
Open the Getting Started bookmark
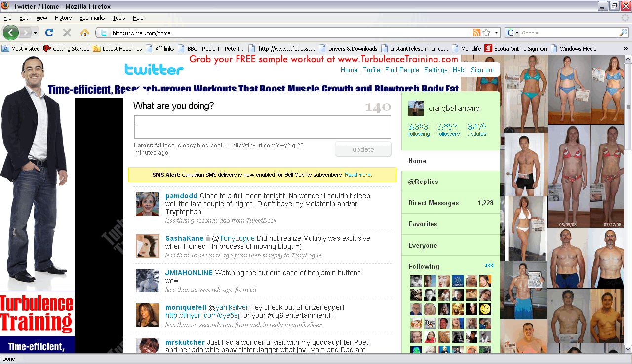pos(67,49)
